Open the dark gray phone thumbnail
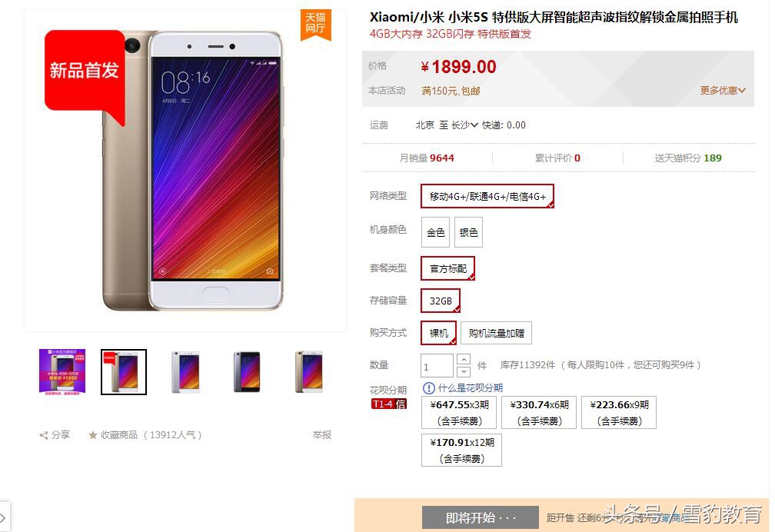The height and width of the screenshot is (532, 775). [247, 372]
